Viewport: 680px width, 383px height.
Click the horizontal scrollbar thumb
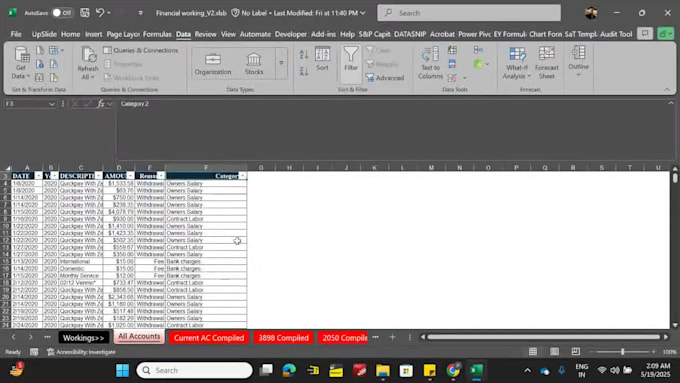[543, 337]
